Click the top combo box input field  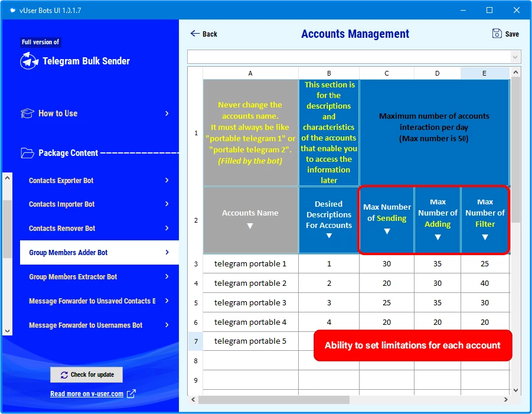[349, 57]
